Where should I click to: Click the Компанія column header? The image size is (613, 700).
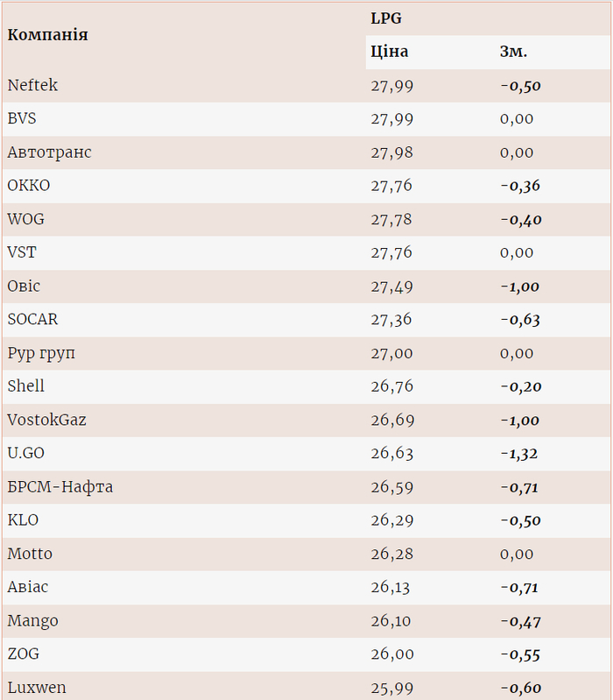point(47,35)
